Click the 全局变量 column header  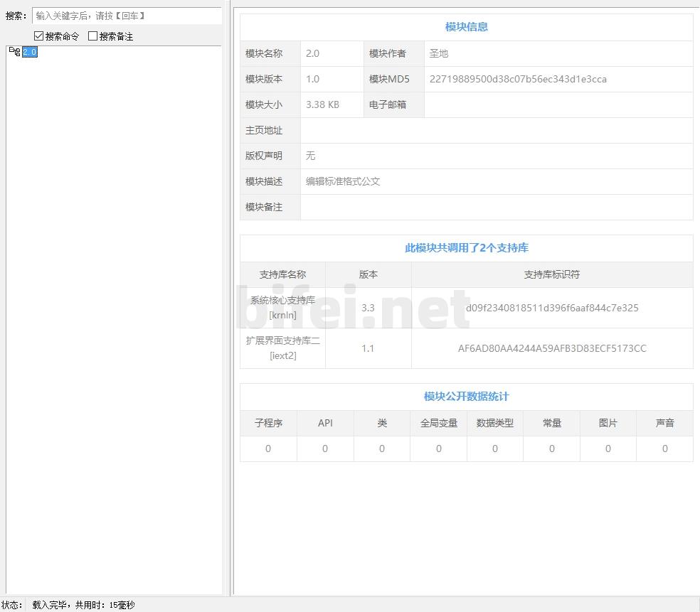(438, 423)
